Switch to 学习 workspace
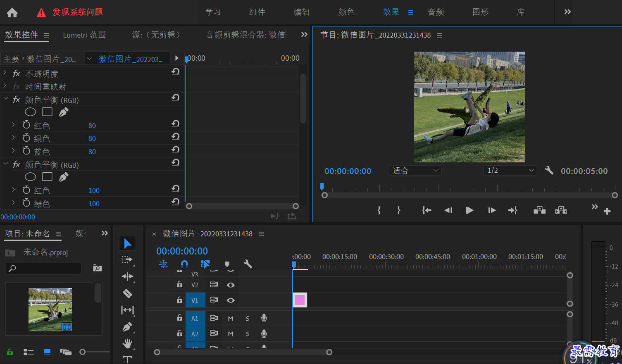622x364 pixels. coord(213,12)
